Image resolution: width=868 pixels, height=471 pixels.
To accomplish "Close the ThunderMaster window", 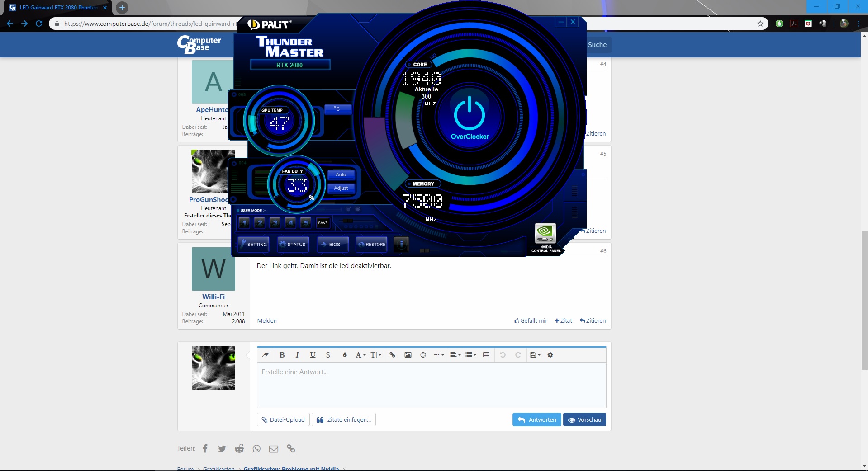I will (x=573, y=22).
